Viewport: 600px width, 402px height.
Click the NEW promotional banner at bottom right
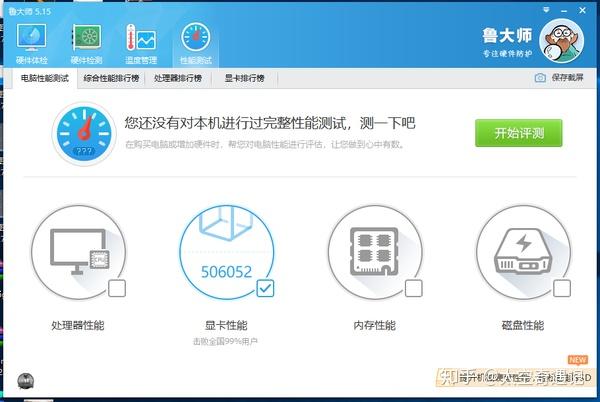coord(515,378)
